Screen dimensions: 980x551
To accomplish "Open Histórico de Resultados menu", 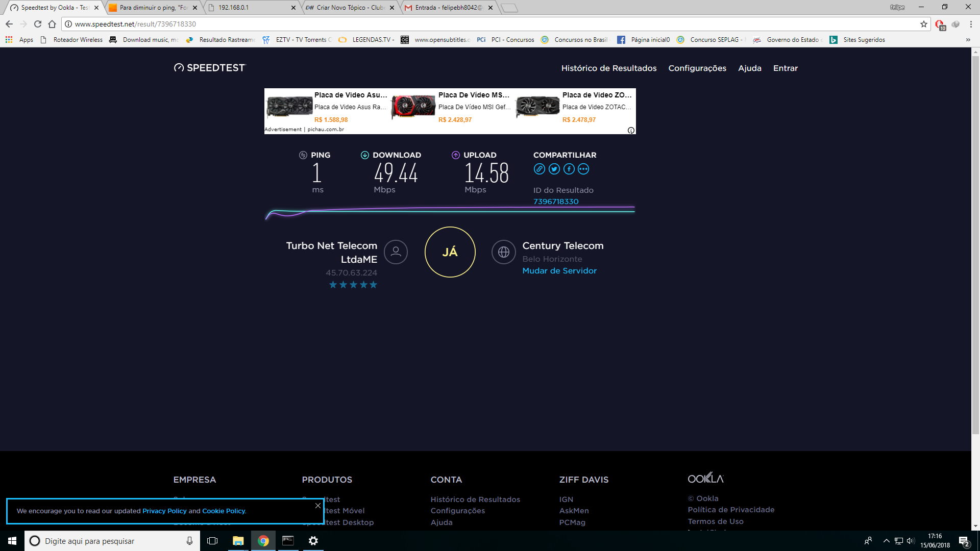I will 609,68.
